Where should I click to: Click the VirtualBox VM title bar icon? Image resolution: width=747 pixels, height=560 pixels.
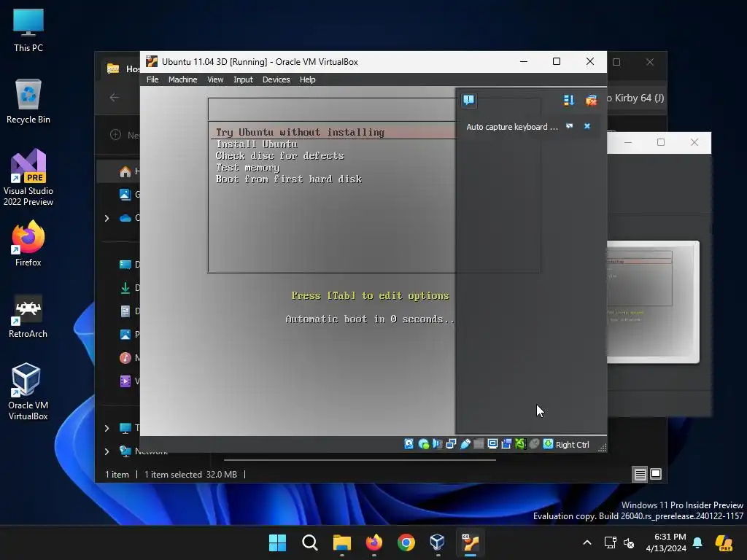(x=152, y=61)
